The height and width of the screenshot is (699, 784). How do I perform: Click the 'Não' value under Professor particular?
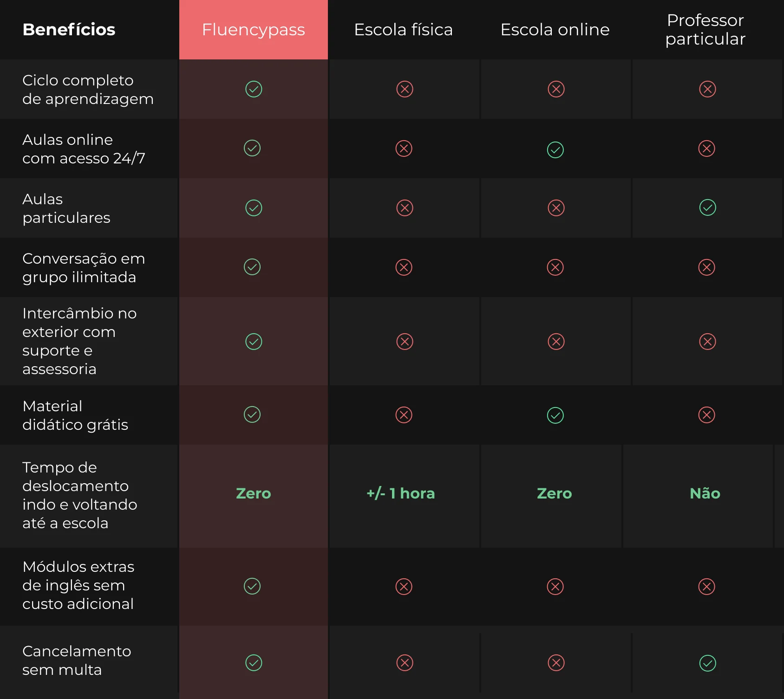pyautogui.click(x=705, y=493)
